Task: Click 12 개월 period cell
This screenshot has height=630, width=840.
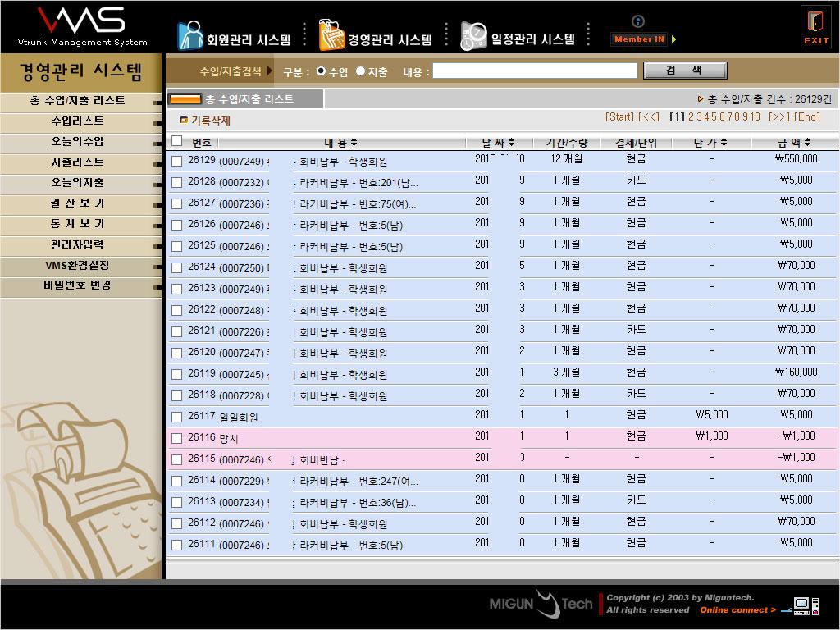Action: click(567, 158)
